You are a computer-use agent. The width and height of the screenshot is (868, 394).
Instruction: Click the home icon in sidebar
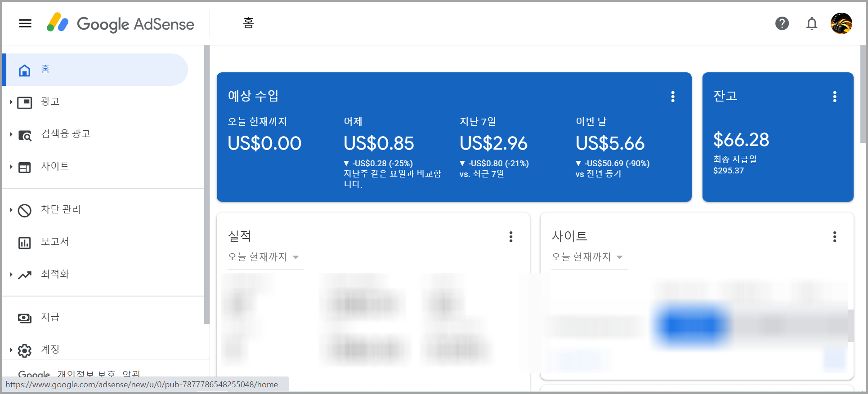click(25, 70)
